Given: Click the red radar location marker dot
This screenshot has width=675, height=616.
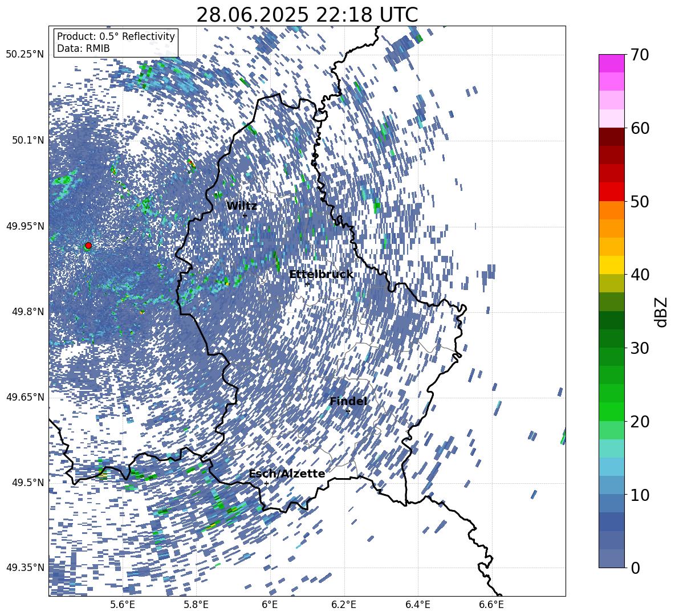Looking at the screenshot, I should coord(88,246).
